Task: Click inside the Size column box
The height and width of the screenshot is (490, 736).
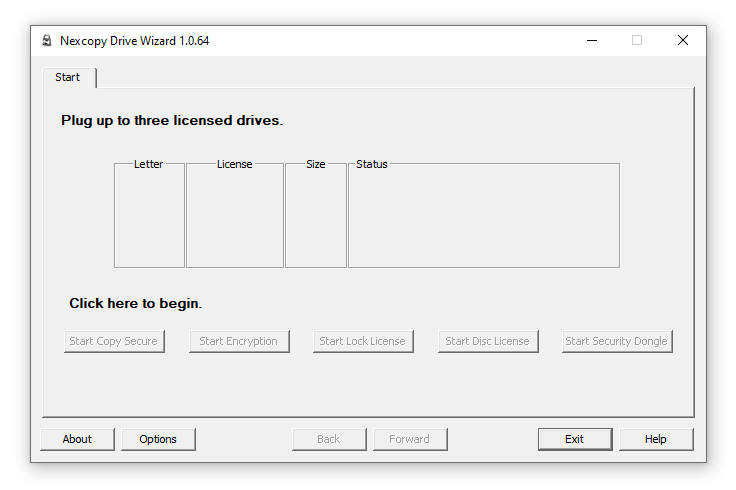Action: coord(315,218)
